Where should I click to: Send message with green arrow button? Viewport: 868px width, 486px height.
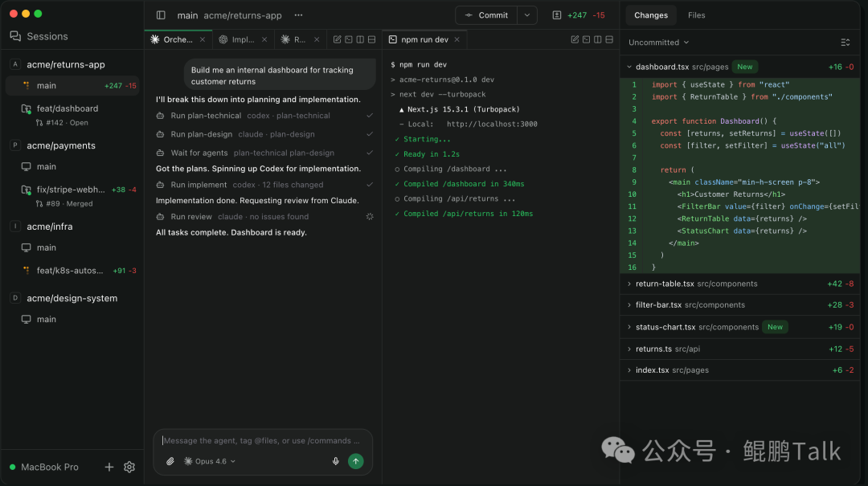pos(355,461)
